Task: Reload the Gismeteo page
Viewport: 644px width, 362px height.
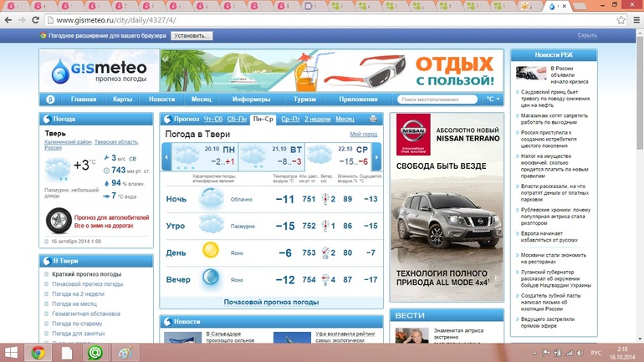Action: (35, 20)
